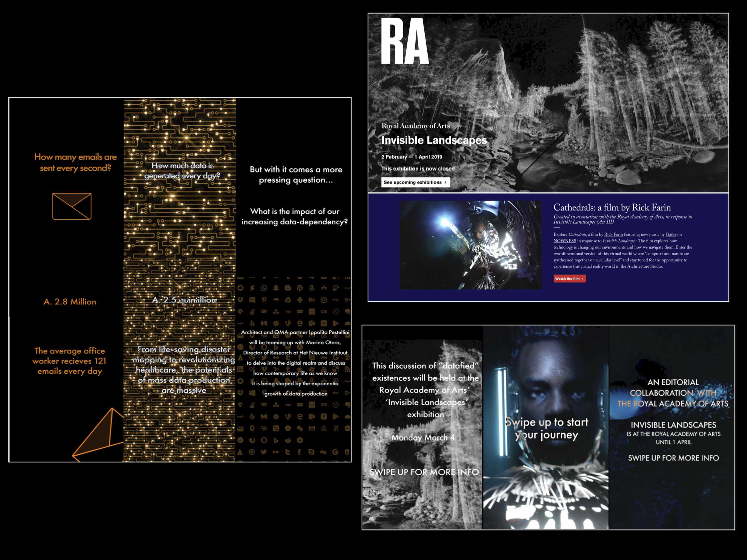This screenshot has width=747, height=560.
Task: Click the Reddit alien icon above the Tumblr icon
Action: 288,440
